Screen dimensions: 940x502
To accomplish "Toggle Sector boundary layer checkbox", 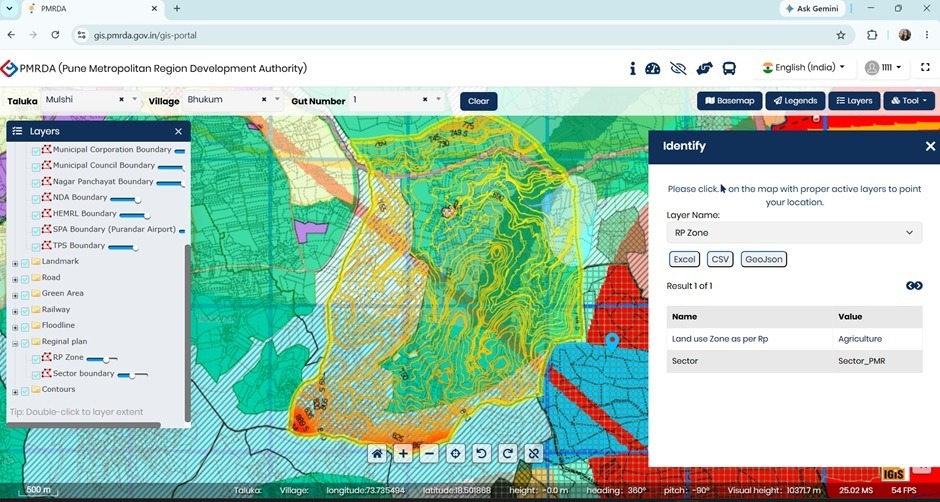I will click(35, 375).
